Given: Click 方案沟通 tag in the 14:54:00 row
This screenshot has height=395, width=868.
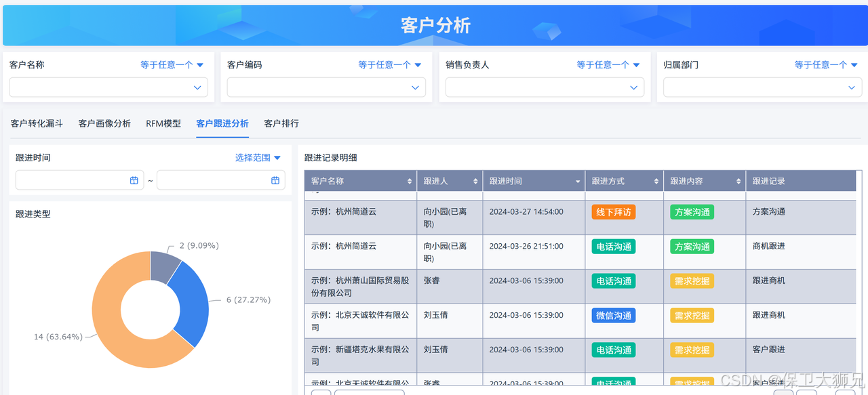Looking at the screenshot, I should [x=692, y=212].
